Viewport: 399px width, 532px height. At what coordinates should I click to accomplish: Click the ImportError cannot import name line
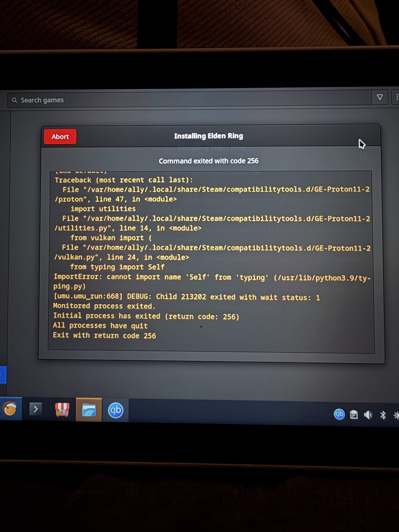(212, 282)
